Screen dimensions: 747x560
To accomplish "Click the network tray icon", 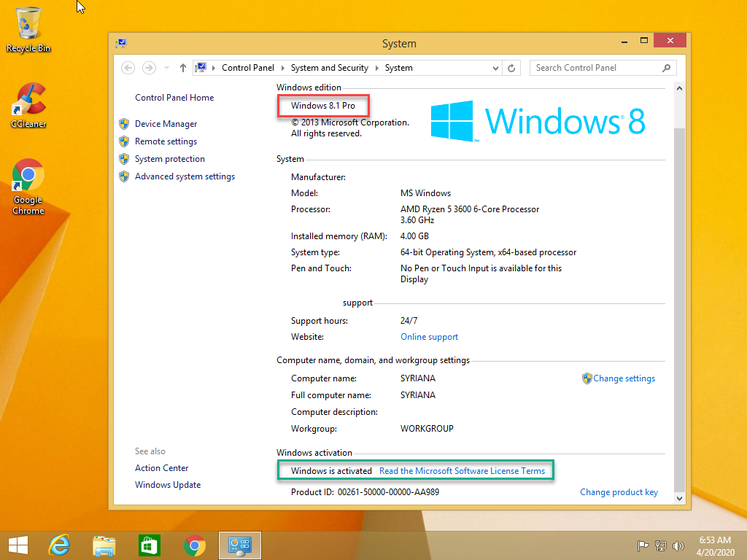I will (x=661, y=545).
